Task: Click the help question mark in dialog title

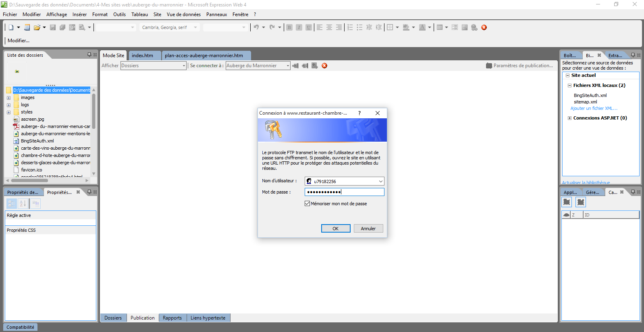Action: [x=359, y=113]
